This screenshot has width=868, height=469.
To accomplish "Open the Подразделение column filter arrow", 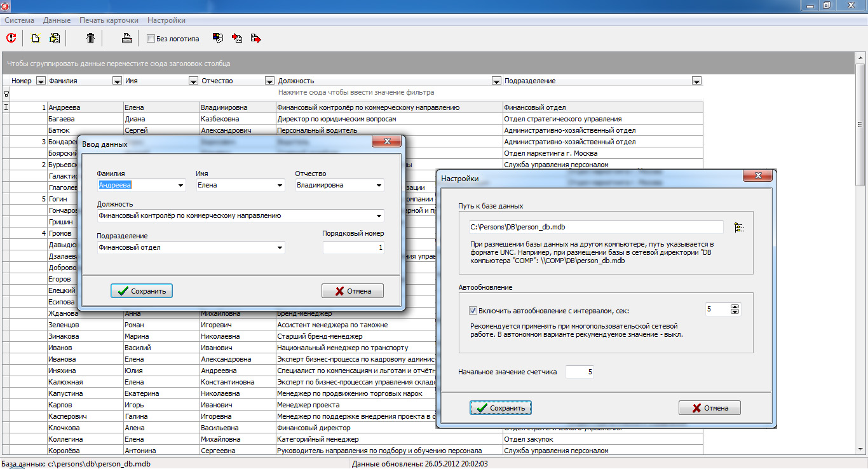I will (x=696, y=81).
